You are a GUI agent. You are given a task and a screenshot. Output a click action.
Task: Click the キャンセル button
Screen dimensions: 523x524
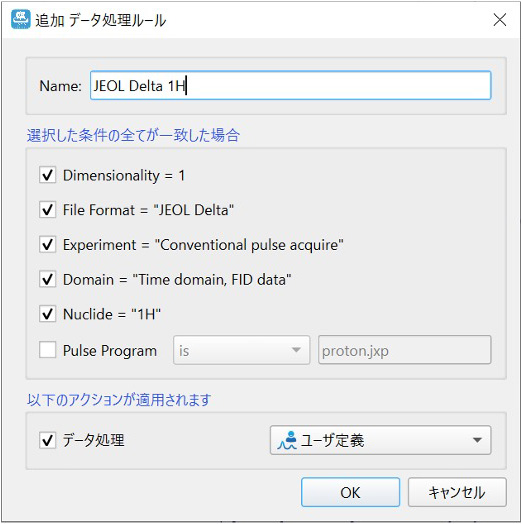[x=457, y=492]
